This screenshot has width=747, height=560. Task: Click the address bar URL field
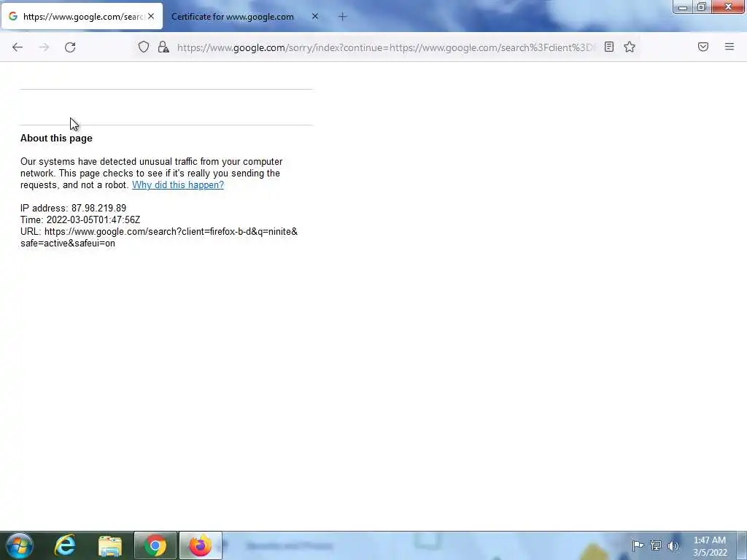pos(386,47)
